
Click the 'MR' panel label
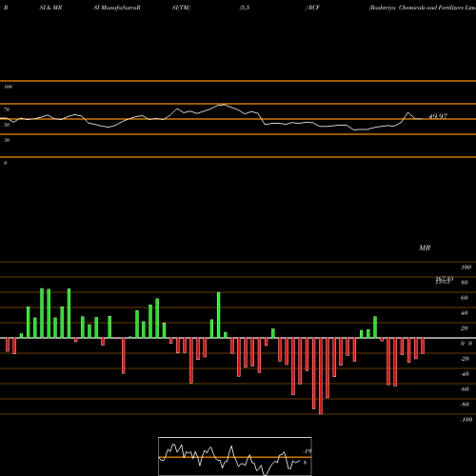point(425,248)
